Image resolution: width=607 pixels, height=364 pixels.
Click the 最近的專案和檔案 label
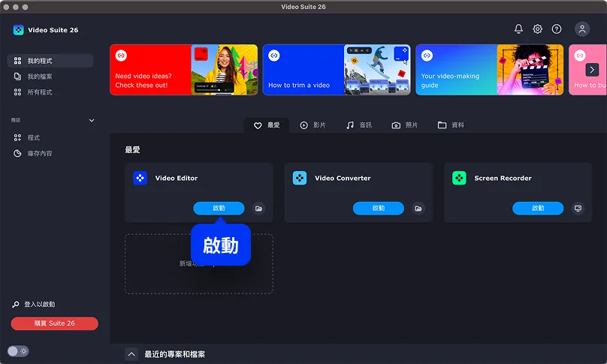pos(174,354)
